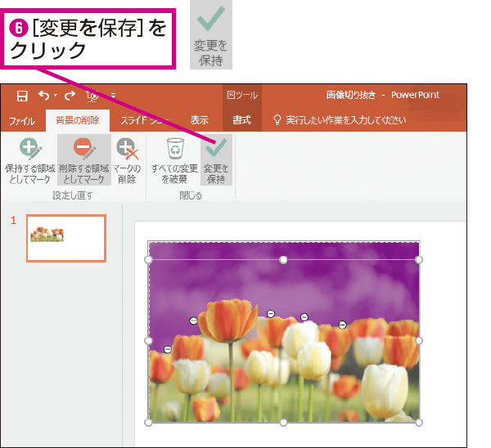
Task: Start slideshow from beginning icon
Action: tap(92, 96)
